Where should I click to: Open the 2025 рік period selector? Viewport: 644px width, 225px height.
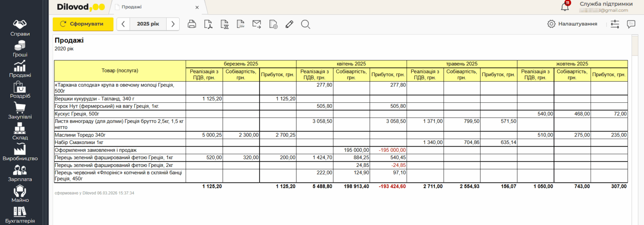148,24
